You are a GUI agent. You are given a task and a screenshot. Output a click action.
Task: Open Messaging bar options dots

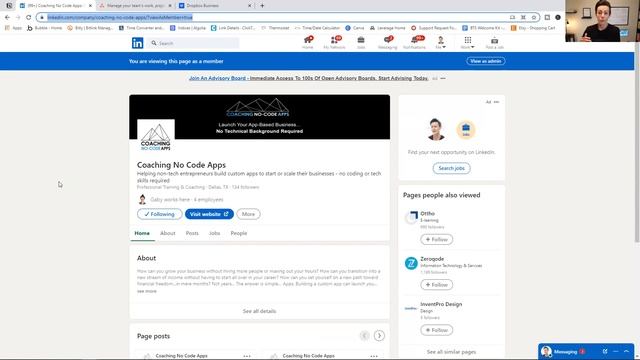pos(616,351)
